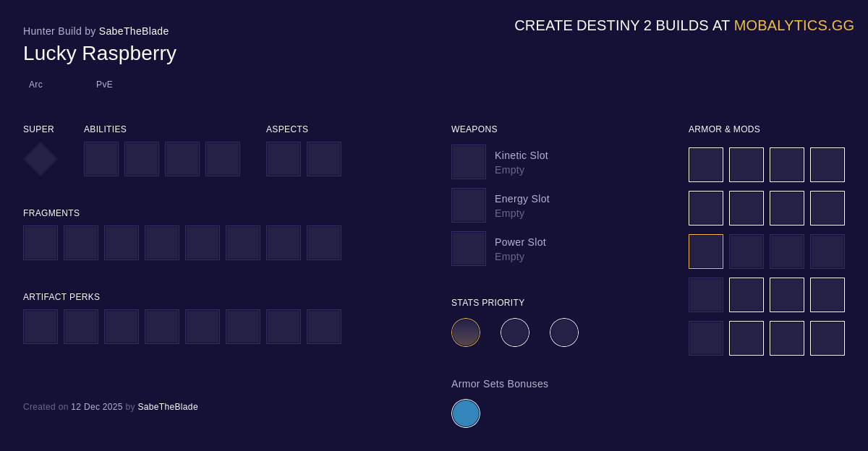
Task: Open the Energy Slot weapon icon
Action: tap(469, 205)
